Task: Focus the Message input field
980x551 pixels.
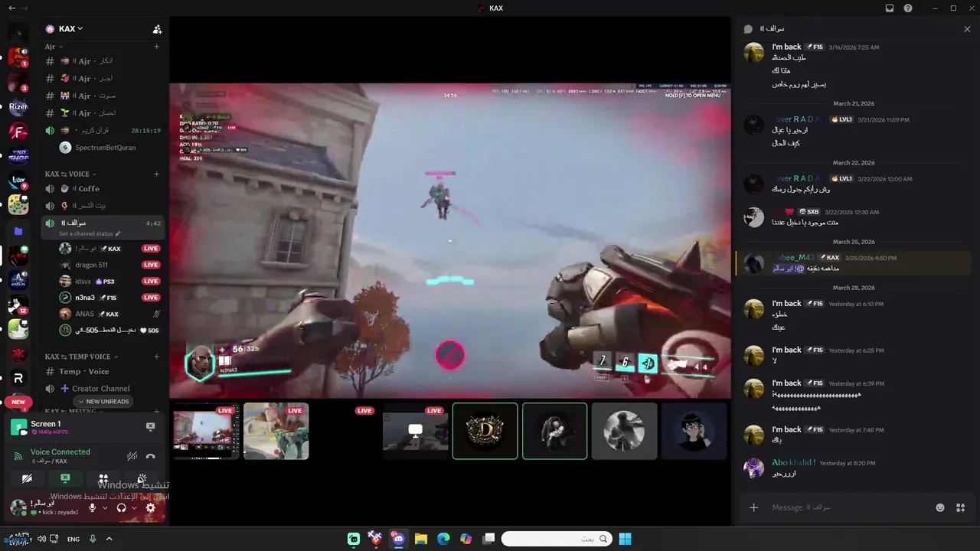Action: [850, 507]
